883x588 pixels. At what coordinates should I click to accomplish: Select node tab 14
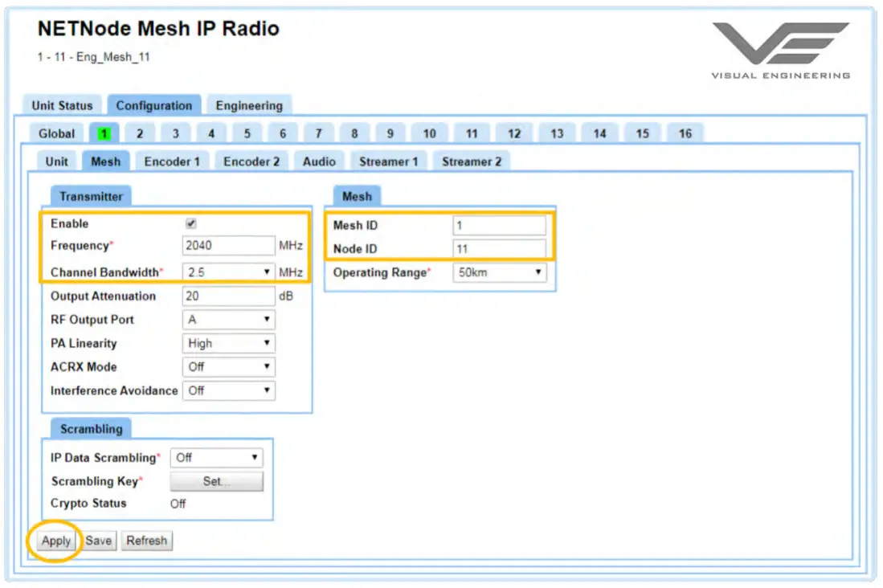(599, 133)
